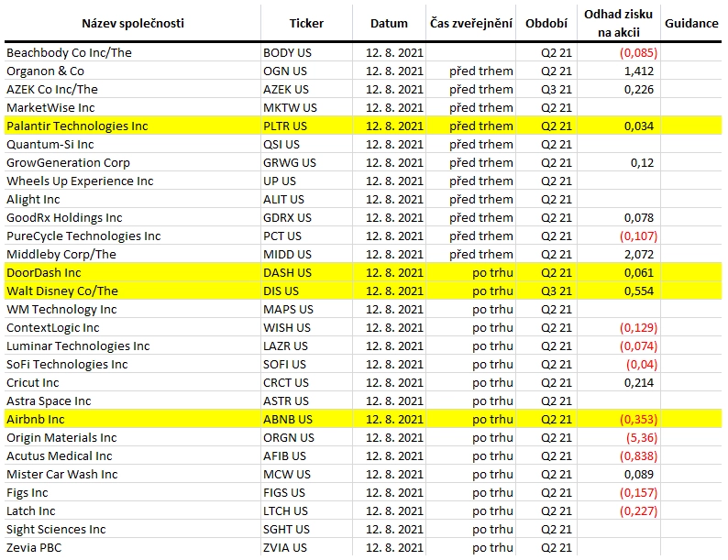Select the Figs Inc cell
Image resolution: width=728 pixels, height=560 pixels.
(x=132, y=493)
